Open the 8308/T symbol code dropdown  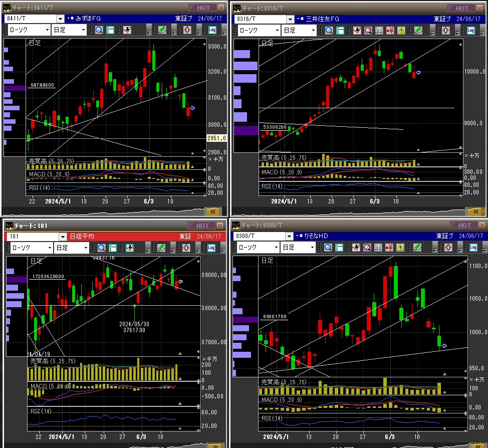coord(290,237)
